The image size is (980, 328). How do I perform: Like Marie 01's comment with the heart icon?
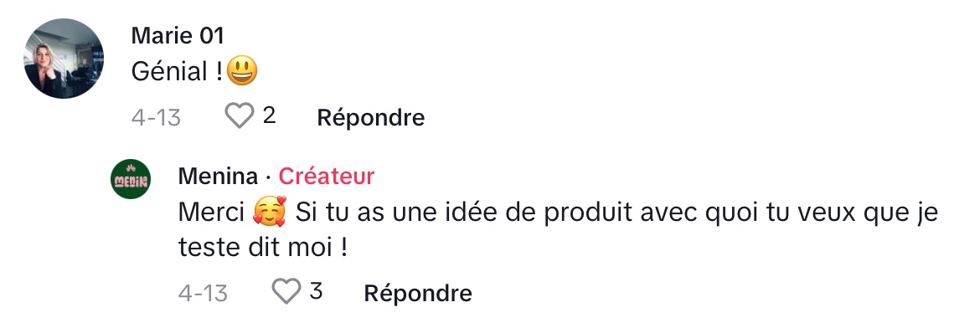click(x=240, y=116)
